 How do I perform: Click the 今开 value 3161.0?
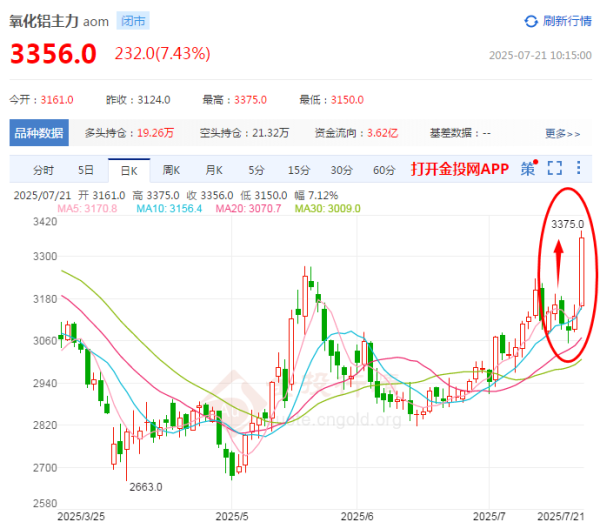pyautogui.click(x=57, y=100)
